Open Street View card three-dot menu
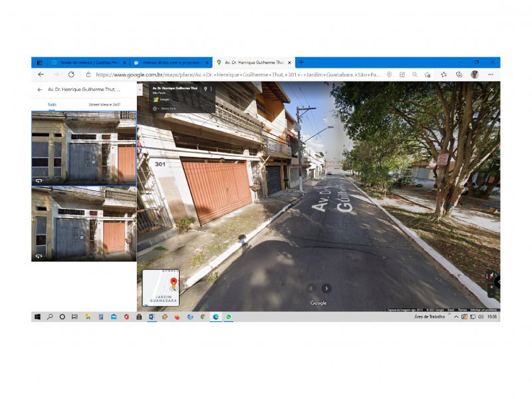The image size is (532, 399). 211,89
